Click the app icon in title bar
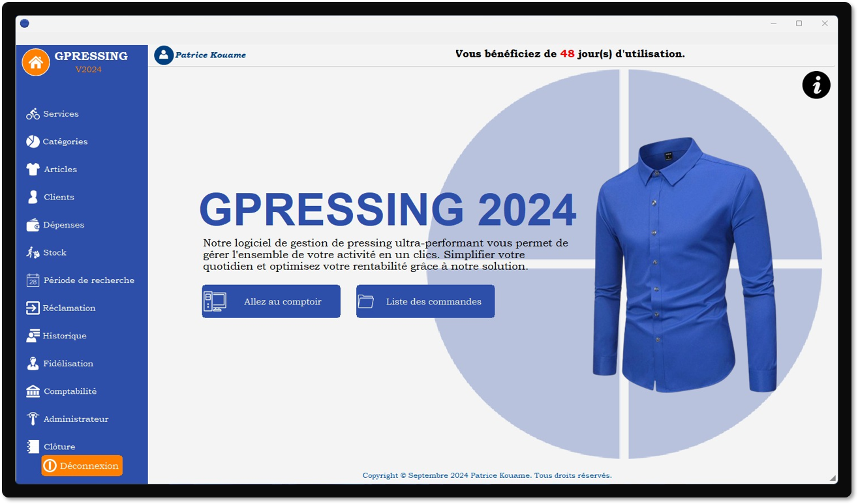The height and width of the screenshot is (504, 858). click(25, 23)
